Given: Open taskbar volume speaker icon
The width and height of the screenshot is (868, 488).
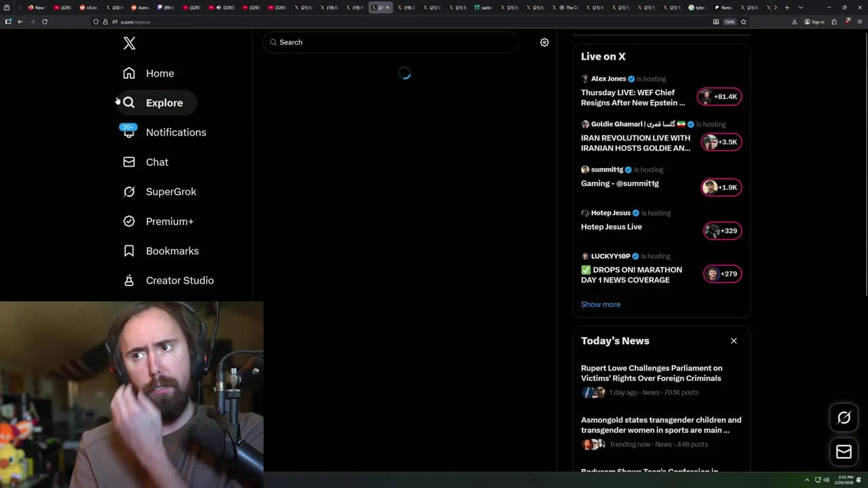Looking at the screenshot, I should 826,480.
